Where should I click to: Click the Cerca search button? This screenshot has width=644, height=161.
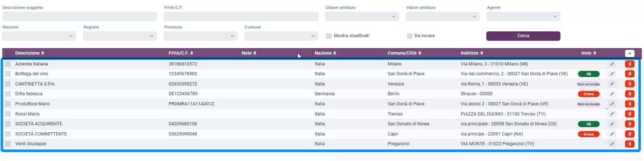[524, 36]
